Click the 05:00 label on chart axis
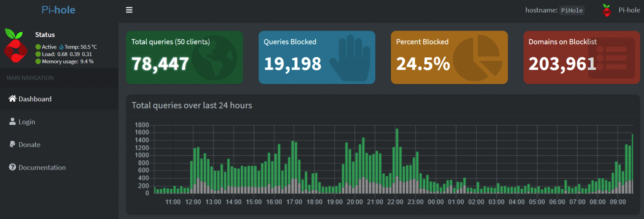 coord(537,202)
